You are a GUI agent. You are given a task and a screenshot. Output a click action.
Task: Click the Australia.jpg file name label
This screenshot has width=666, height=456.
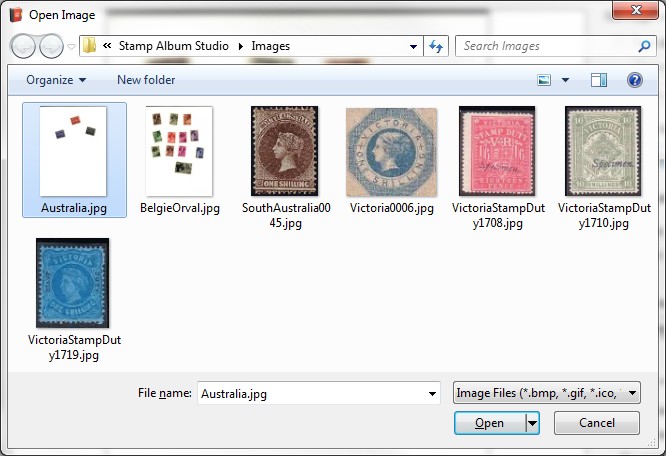pos(74,208)
